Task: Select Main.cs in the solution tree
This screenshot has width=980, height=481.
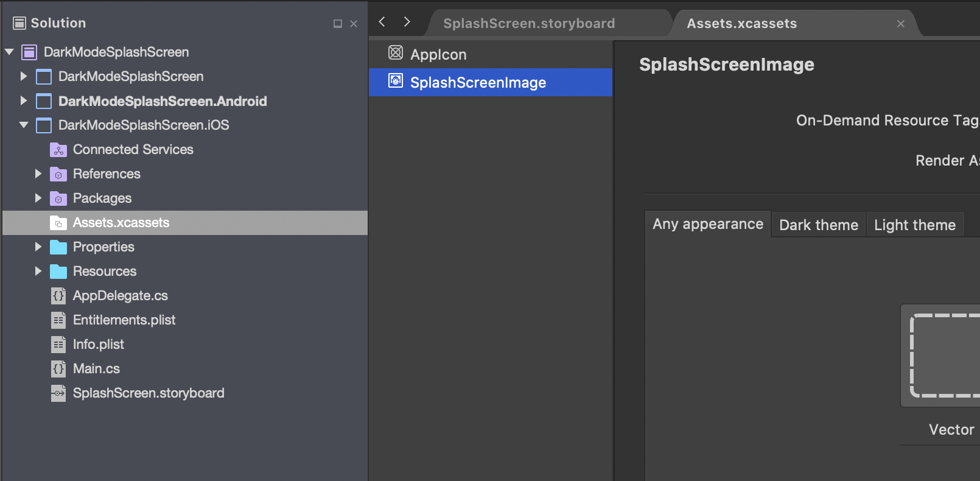Action: pyautogui.click(x=96, y=369)
